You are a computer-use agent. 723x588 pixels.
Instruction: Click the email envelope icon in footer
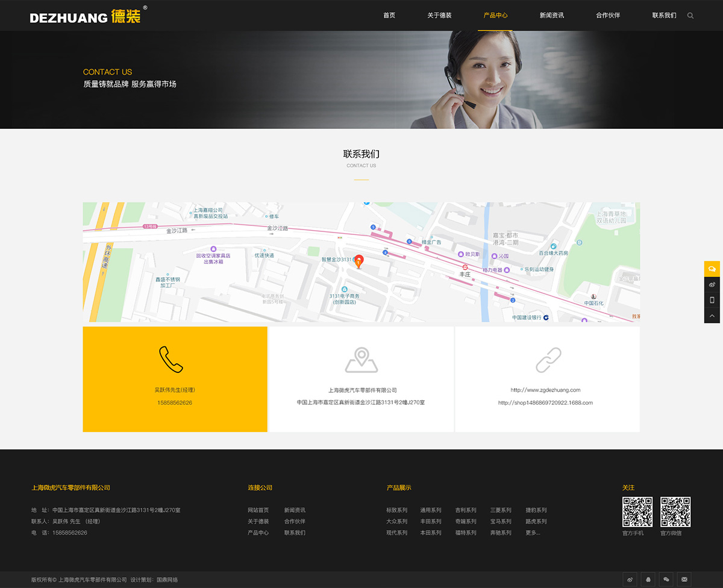pyautogui.click(x=684, y=580)
